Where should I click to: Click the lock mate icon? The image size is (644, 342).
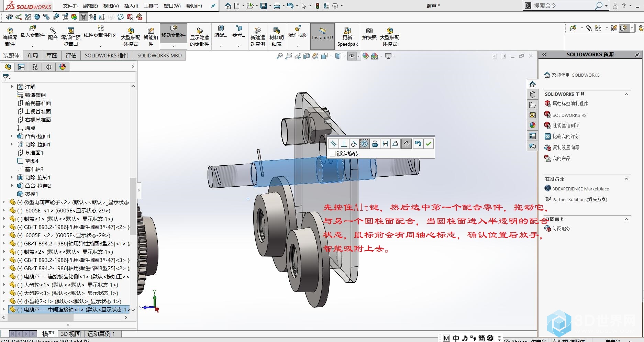[x=375, y=144]
